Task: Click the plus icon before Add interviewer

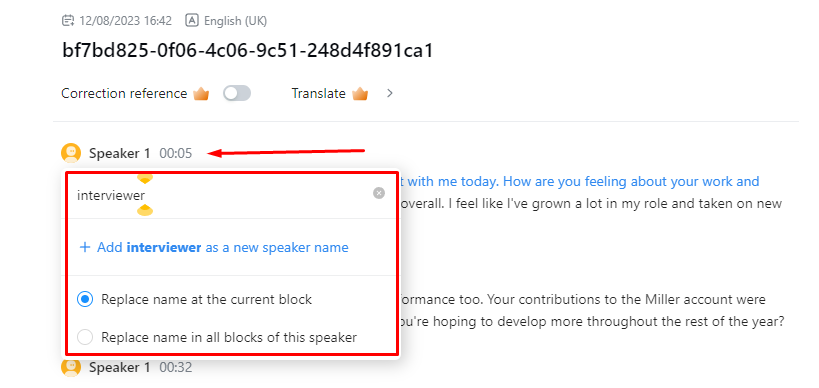Action: click(85, 247)
